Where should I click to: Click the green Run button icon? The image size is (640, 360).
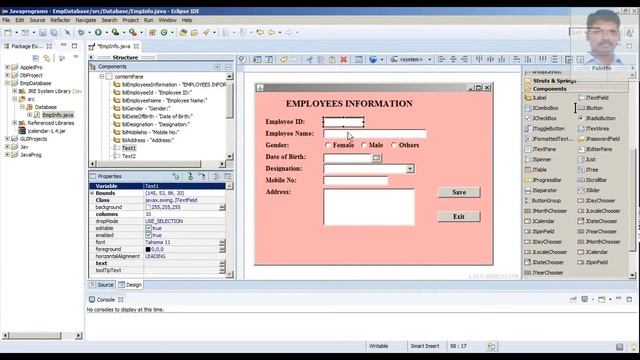tap(98, 32)
